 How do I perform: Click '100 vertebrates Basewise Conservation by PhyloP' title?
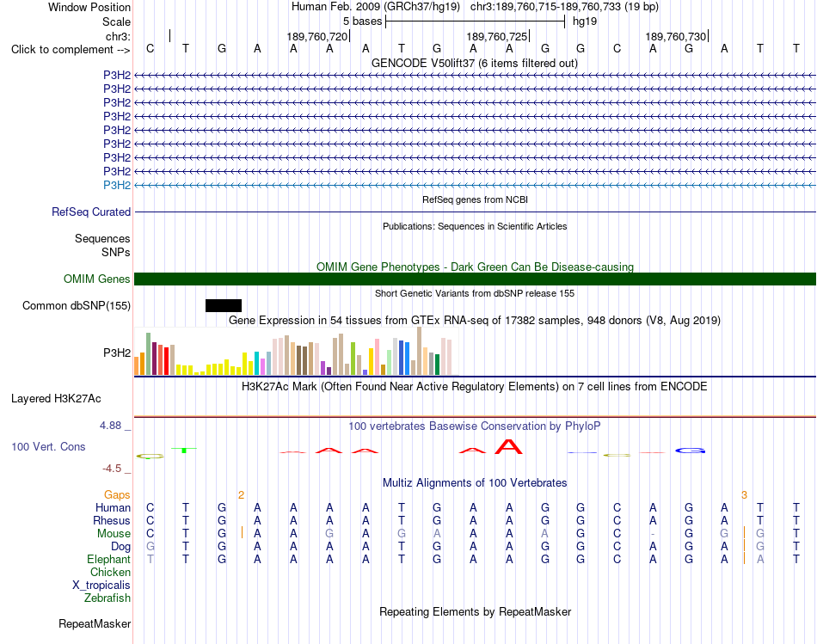tap(475, 426)
